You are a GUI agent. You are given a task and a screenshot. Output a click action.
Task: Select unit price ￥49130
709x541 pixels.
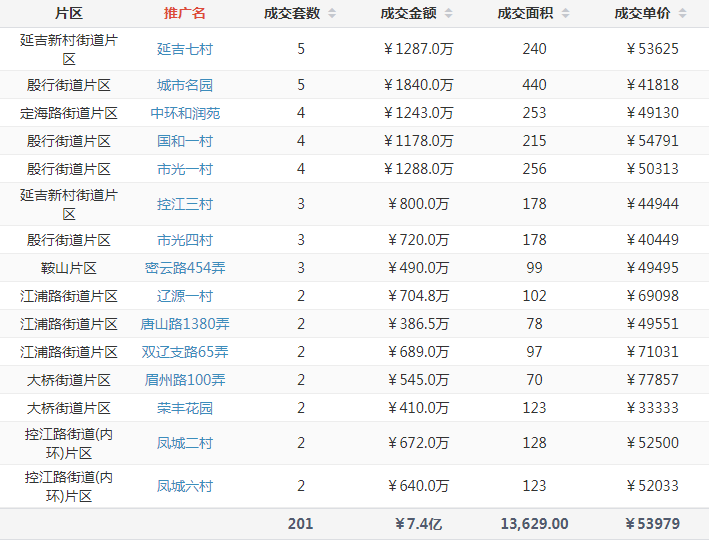pyautogui.click(x=652, y=113)
